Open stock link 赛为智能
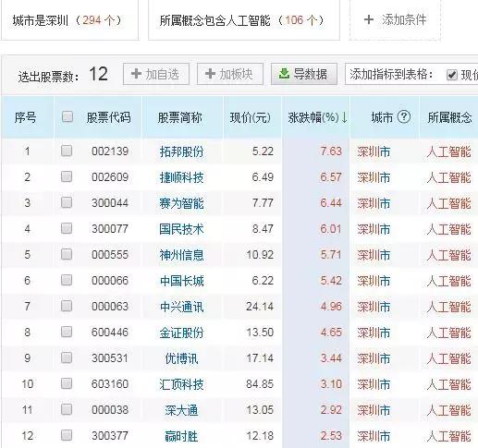478x448 pixels. tap(181, 203)
